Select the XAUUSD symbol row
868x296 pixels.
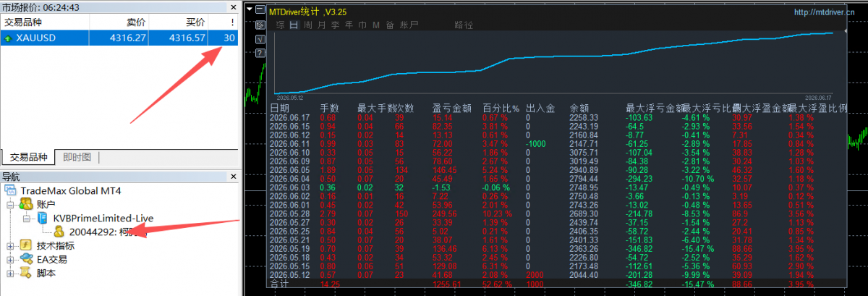pyautogui.click(x=119, y=38)
